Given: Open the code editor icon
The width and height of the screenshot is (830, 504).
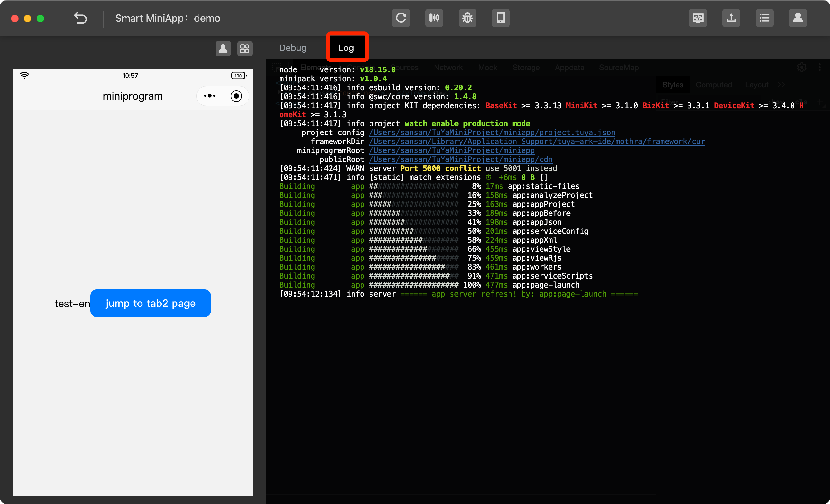Looking at the screenshot, I should (x=698, y=18).
